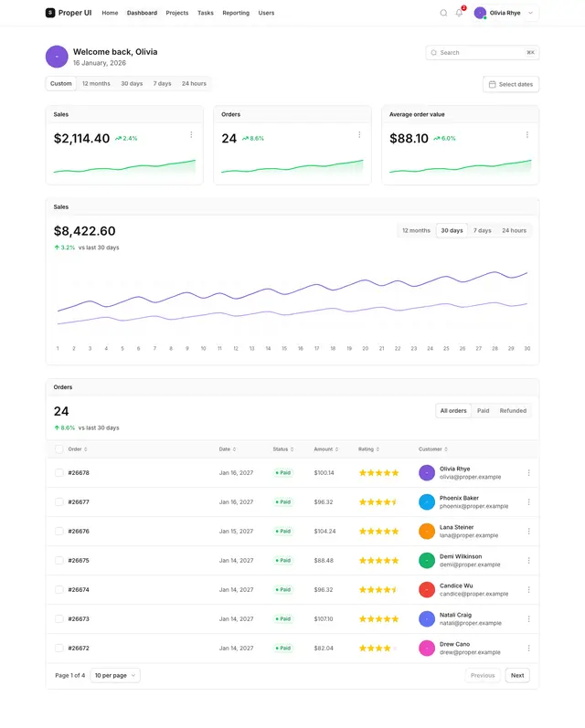Click the email olivia@proper.example

470,477
